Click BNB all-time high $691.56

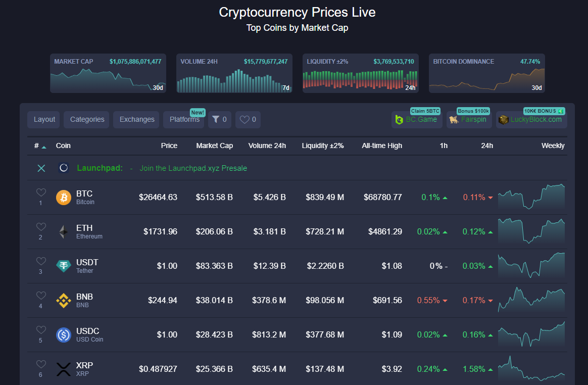click(x=387, y=301)
